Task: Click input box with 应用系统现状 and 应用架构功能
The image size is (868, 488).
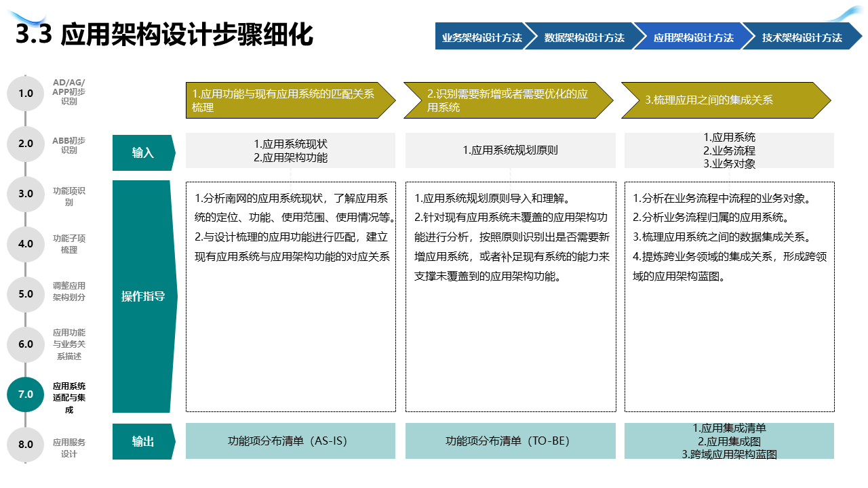Action: [x=290, y=150]
